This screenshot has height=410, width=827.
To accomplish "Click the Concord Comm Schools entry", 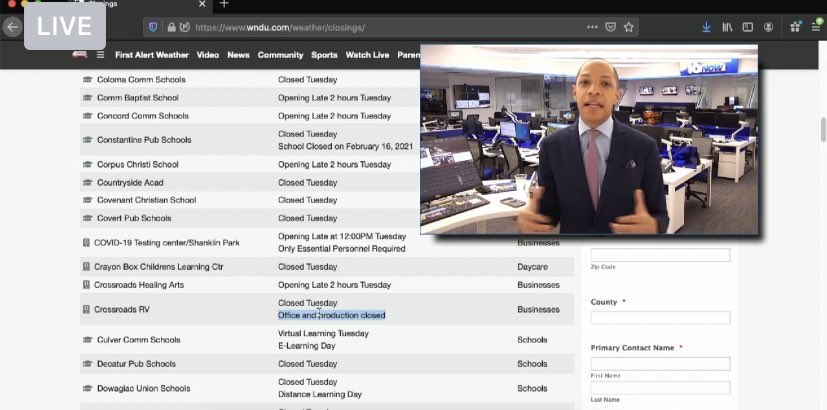I will point(143,116).
